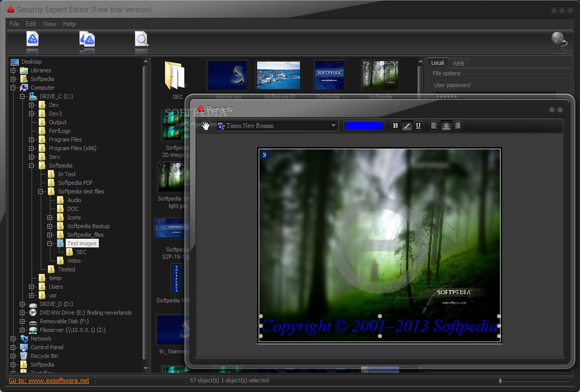Open the preview magnifier document icon
The height and width of the screenshot is (392, 580).
(141, 39)
